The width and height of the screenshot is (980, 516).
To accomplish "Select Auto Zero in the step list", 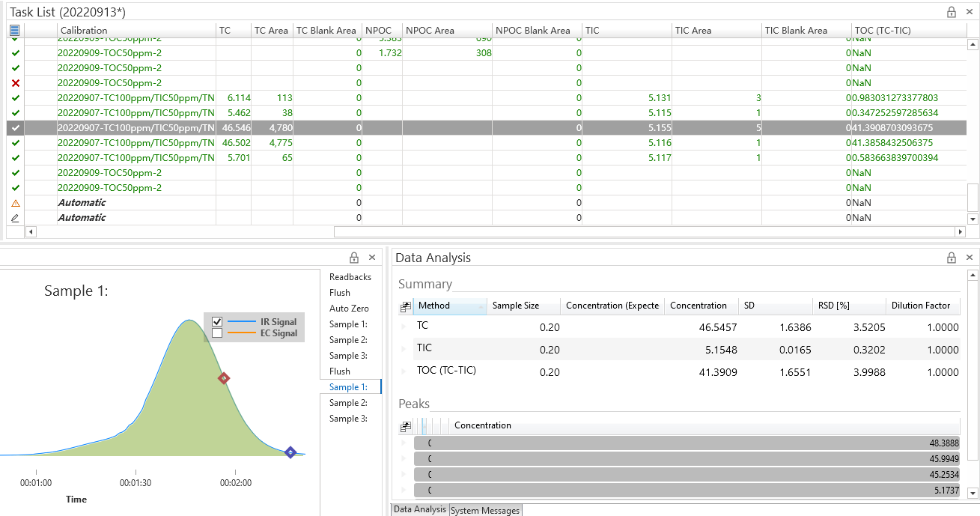I will (x=349, y=309).
